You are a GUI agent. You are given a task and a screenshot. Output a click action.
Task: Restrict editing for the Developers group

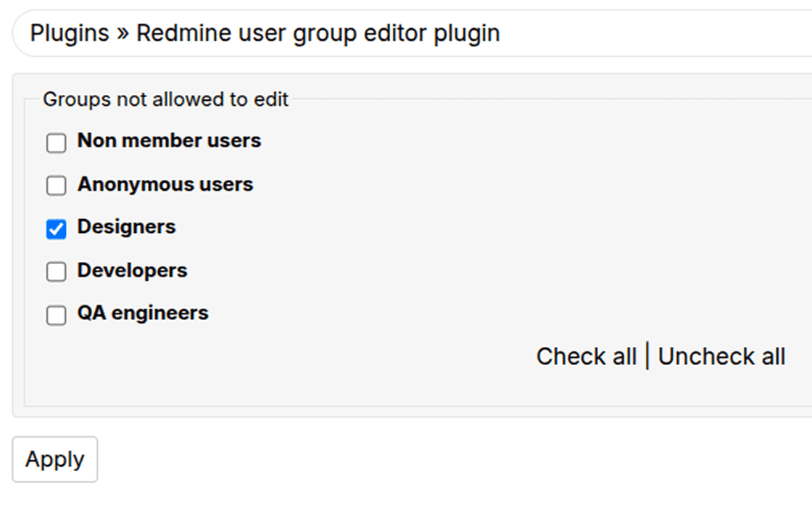coord(56,271)
